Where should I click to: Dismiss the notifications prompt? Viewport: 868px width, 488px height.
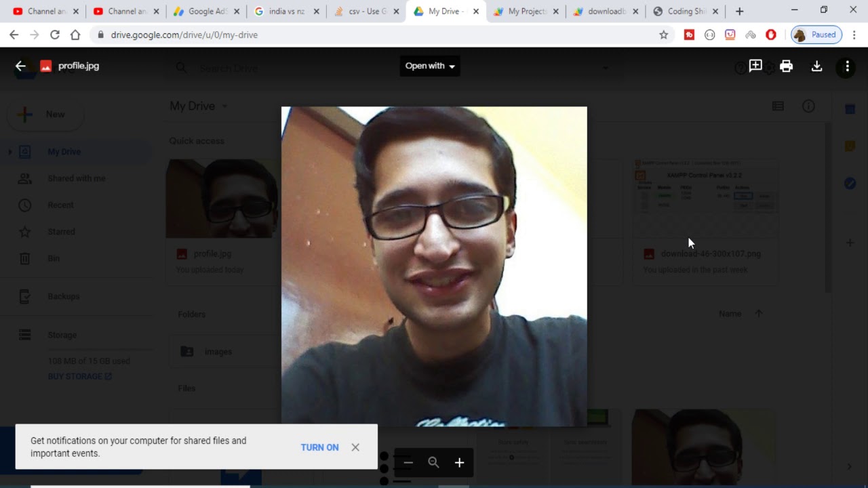coord(355,447)
